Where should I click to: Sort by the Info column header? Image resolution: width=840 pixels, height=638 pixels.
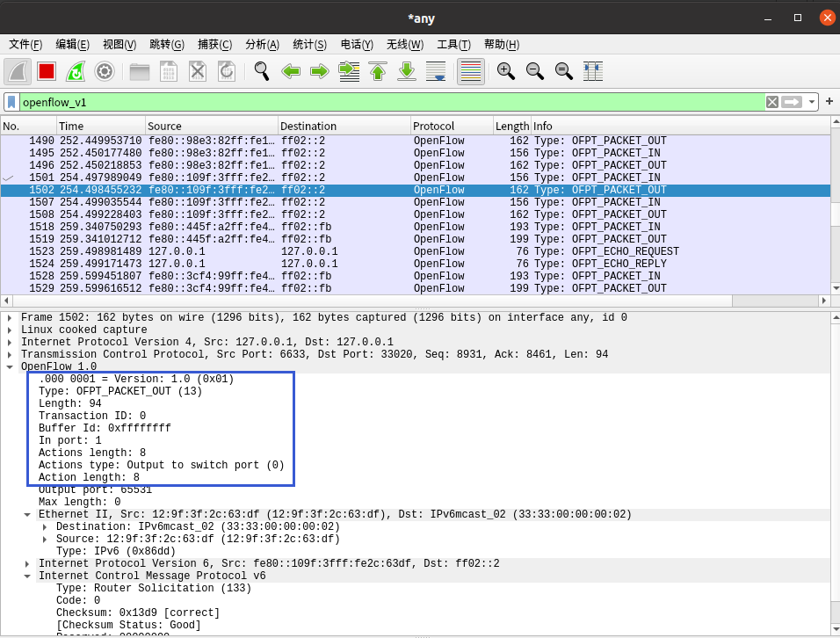click(680, 126)
